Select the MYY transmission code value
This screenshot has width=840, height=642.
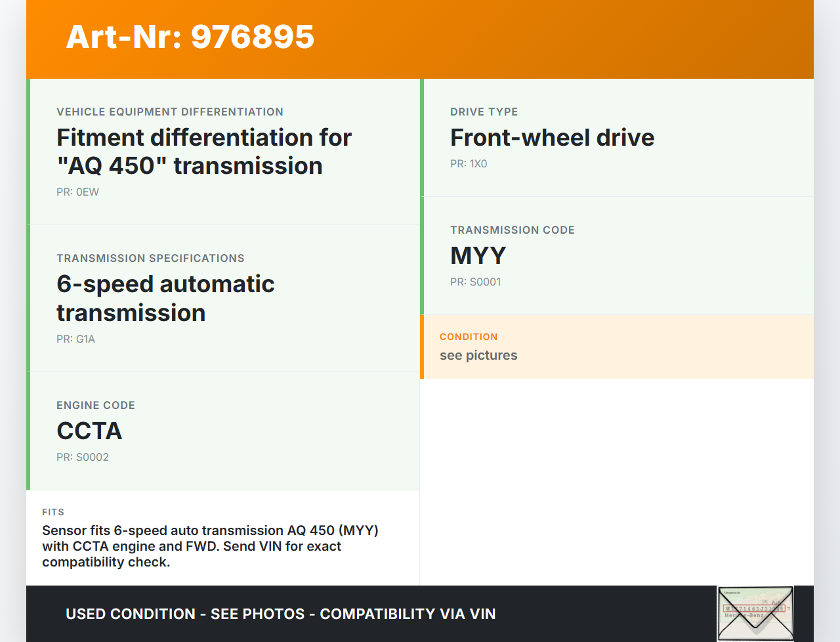pos(478,256)
